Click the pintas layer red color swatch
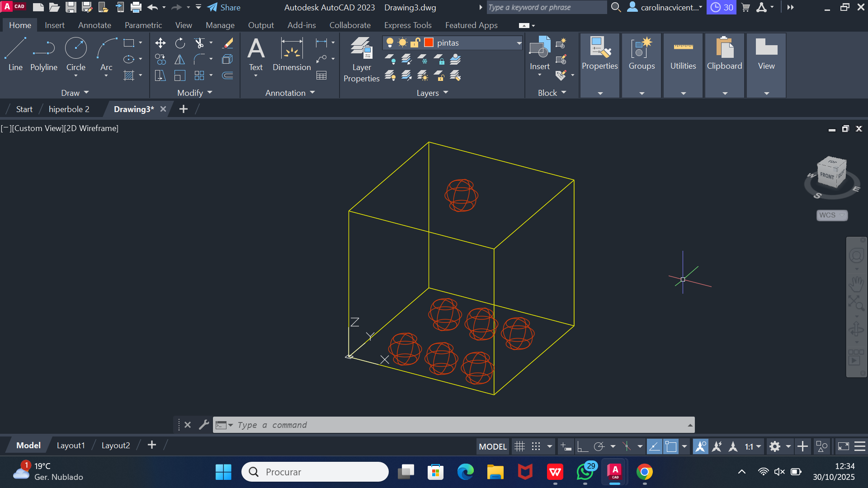This screenshot has height=488, width=868. pyautogui.click(x=429, y=42)
